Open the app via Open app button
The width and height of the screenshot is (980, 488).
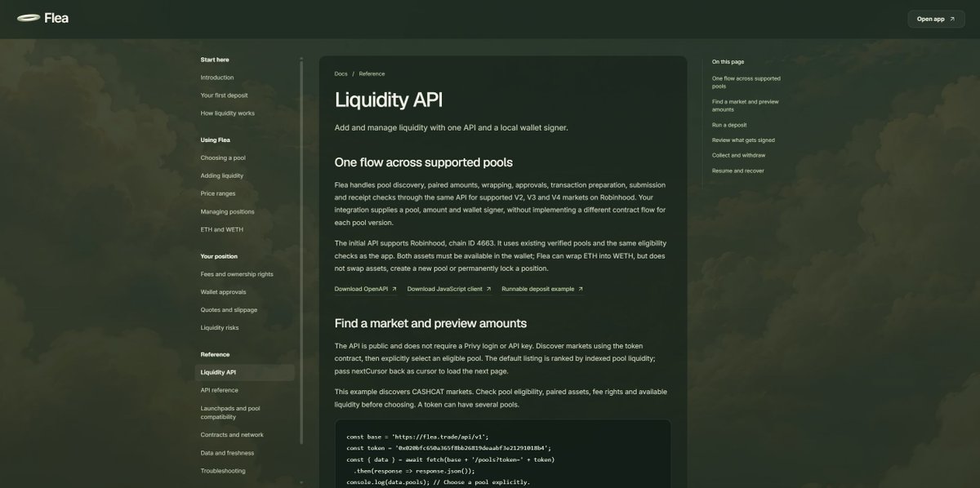pos(936,19)
